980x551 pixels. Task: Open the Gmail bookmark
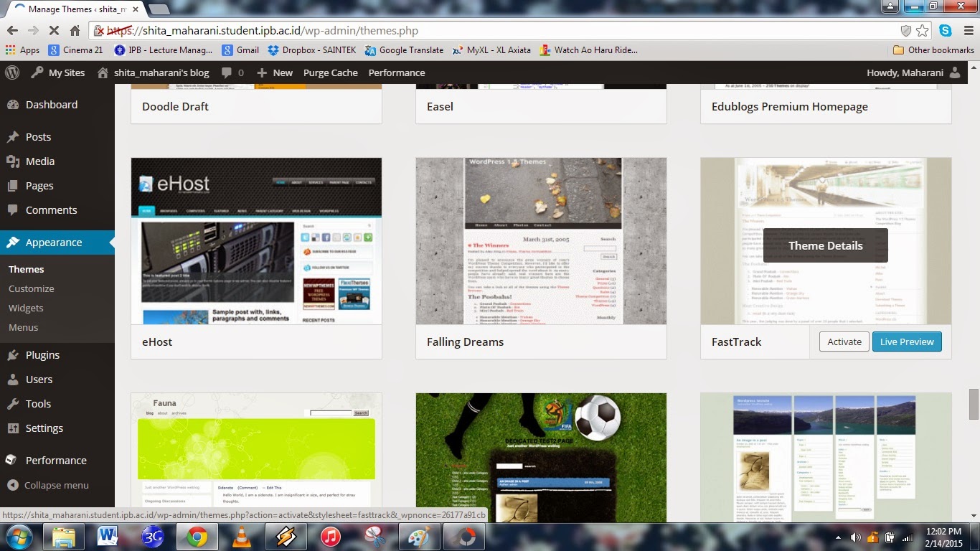tap(240, 50)
